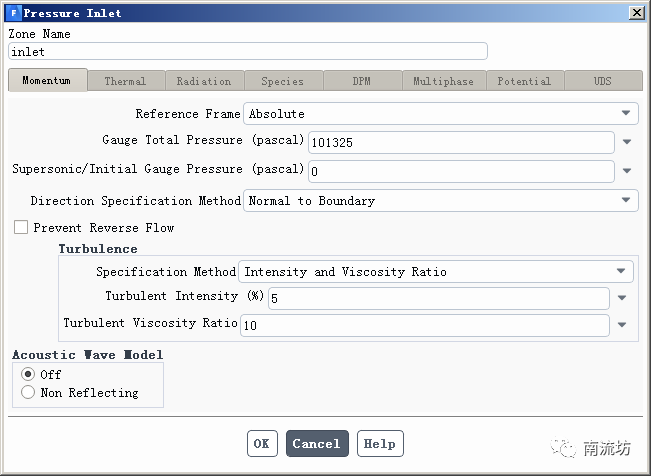Screen dimensions: 651x476
Task: Close the Pressure Inlet dialog
Action: point(636,13)
